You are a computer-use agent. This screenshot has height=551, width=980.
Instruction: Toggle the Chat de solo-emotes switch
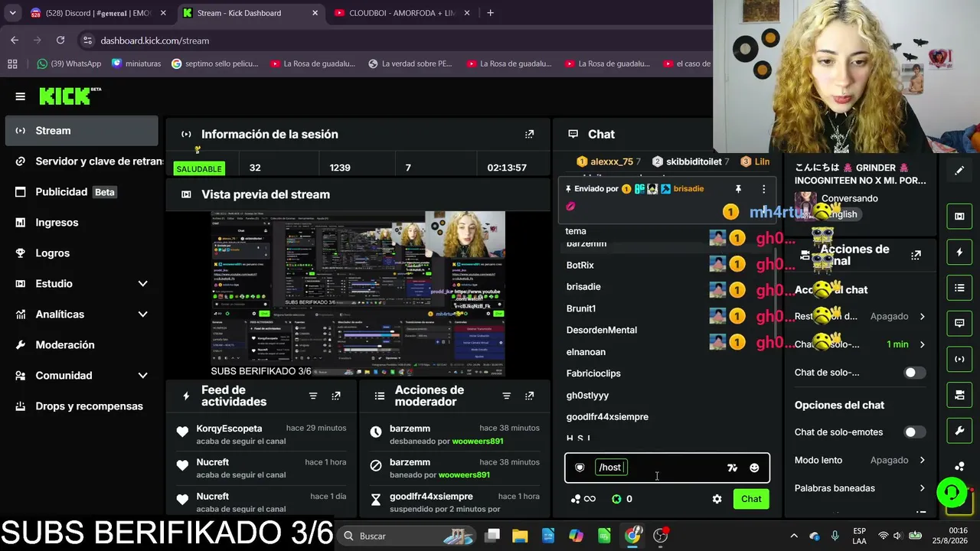tap(915, 432)
